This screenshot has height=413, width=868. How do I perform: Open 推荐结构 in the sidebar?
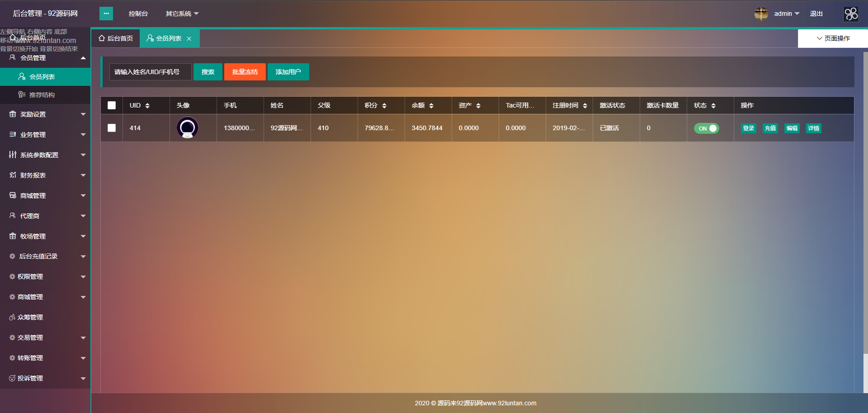(x=45, y=95)
